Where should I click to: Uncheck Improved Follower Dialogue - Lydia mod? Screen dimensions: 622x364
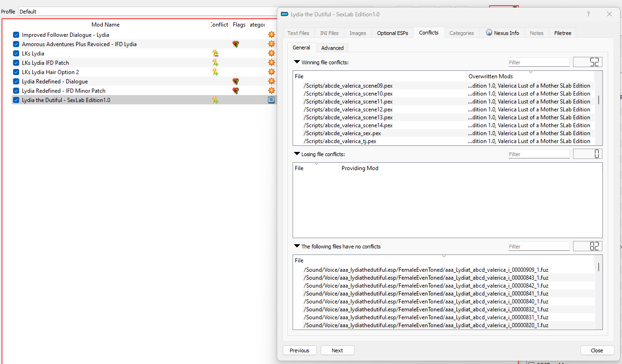(16, 35)
